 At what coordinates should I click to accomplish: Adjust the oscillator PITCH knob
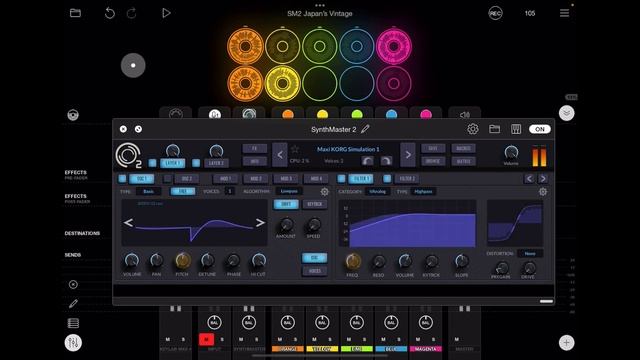[182, 260]
